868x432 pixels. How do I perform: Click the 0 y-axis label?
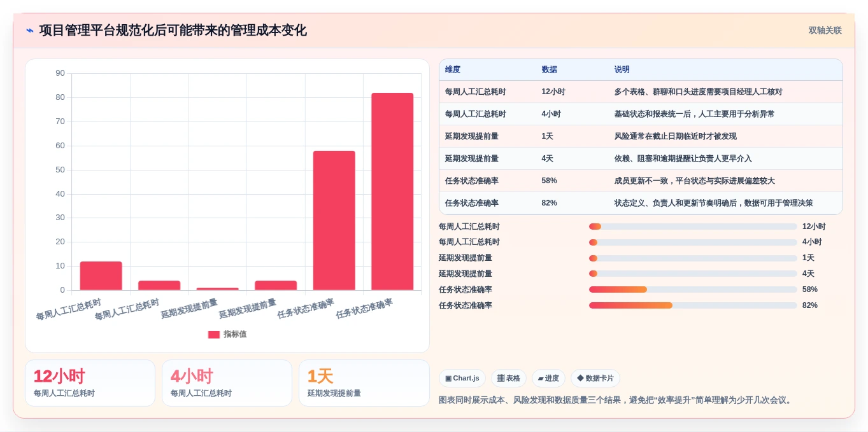tap(62, 290)
